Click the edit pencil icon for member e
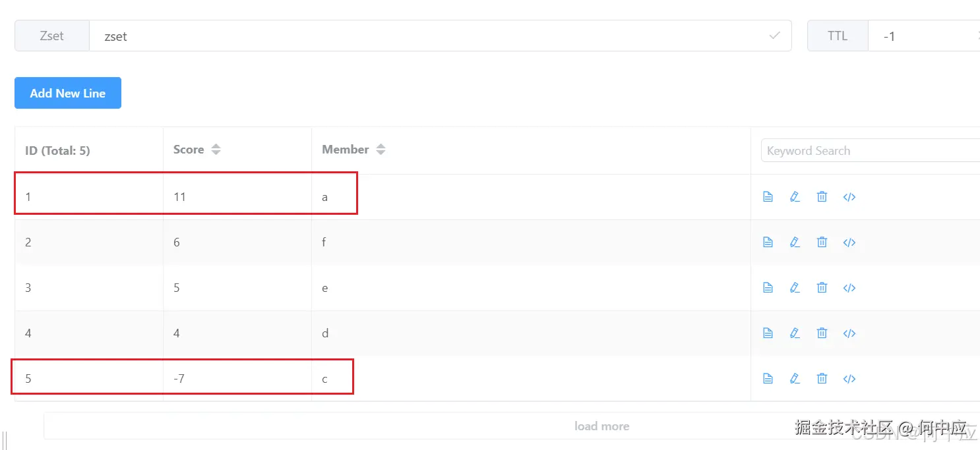 pos(795,288)
